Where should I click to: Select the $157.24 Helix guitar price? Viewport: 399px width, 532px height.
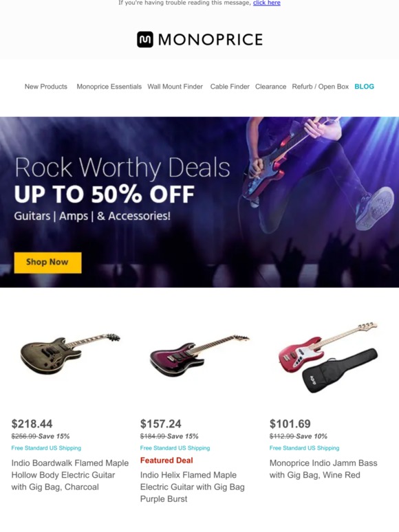pyautogui.click(x=160, y=424)
